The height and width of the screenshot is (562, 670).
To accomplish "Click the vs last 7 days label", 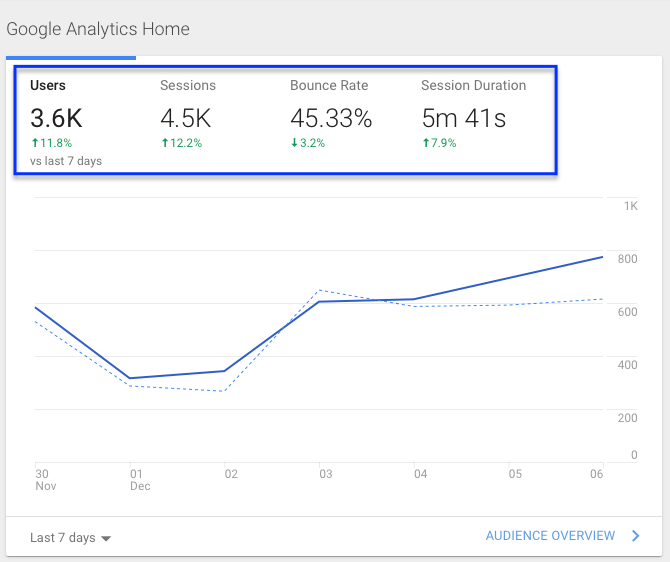I will pyautogui.click(x=66, y=161).
